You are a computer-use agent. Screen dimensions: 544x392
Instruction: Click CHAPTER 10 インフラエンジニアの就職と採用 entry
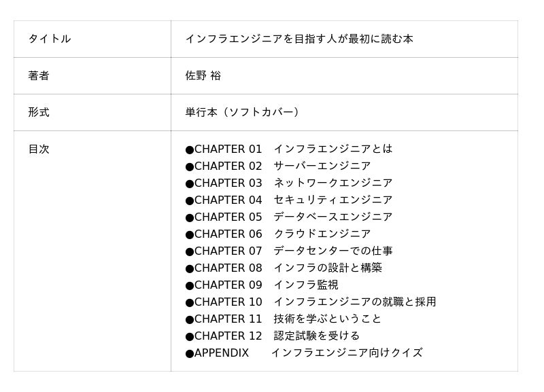(311, 302)
